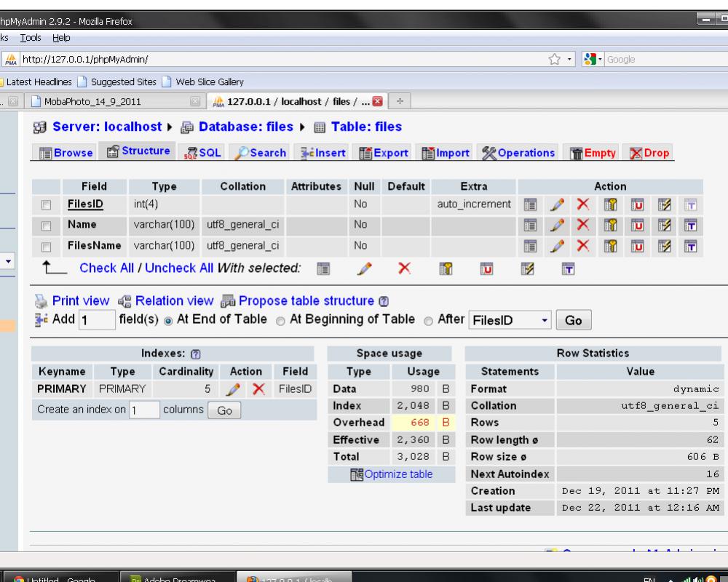
Task: With selected: unique index icon
Action: tap(486, 268)
